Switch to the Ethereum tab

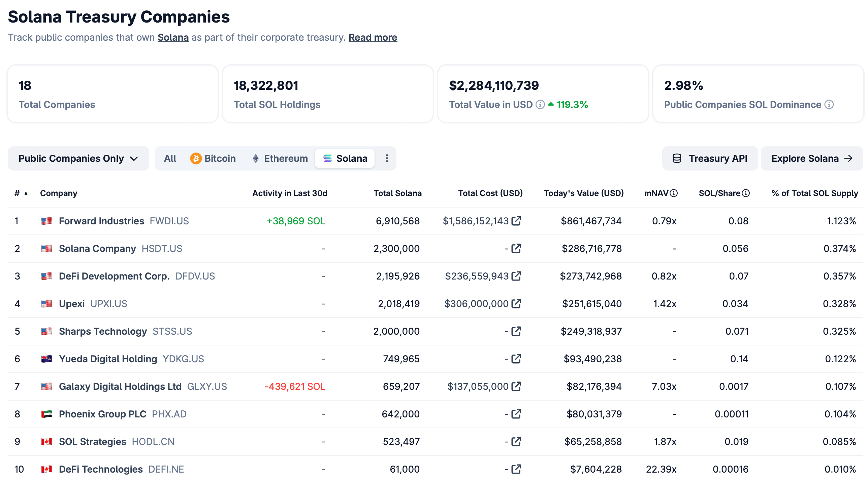280,158
